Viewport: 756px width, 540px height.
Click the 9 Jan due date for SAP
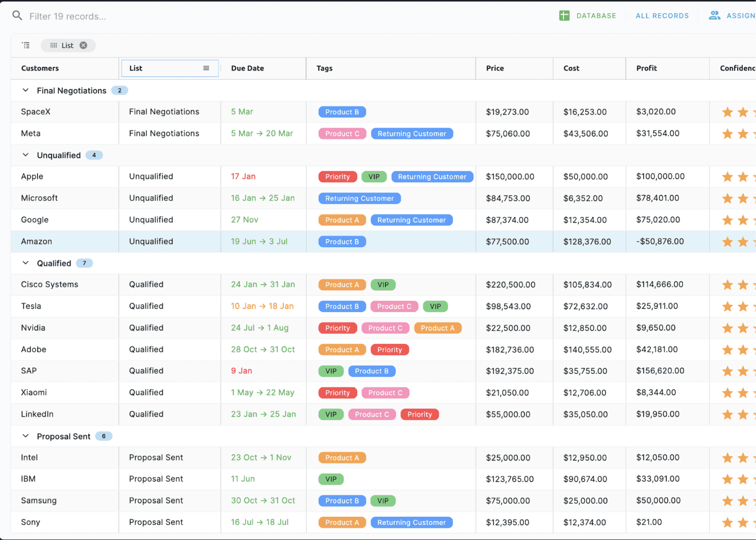242,371
